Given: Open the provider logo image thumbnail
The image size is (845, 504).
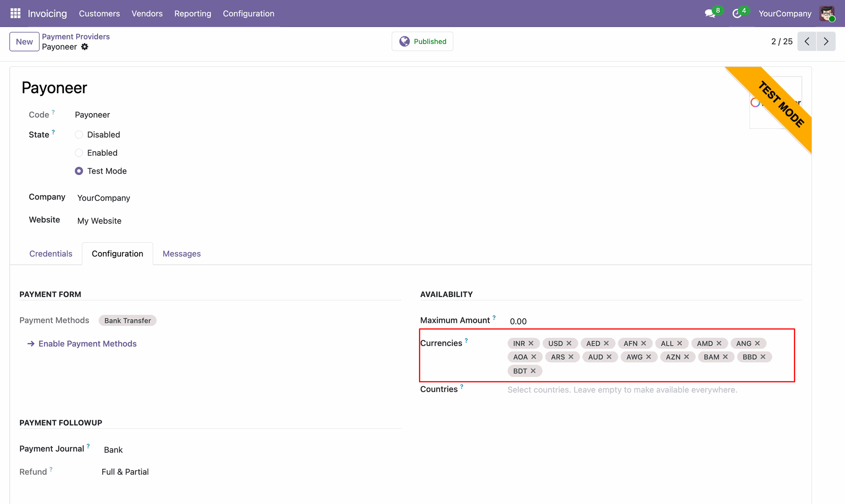Looking at the screenshot, I should coord(775,102).
